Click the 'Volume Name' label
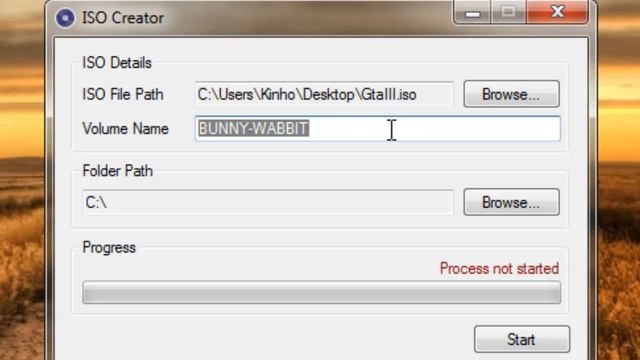 pos(125,129)
